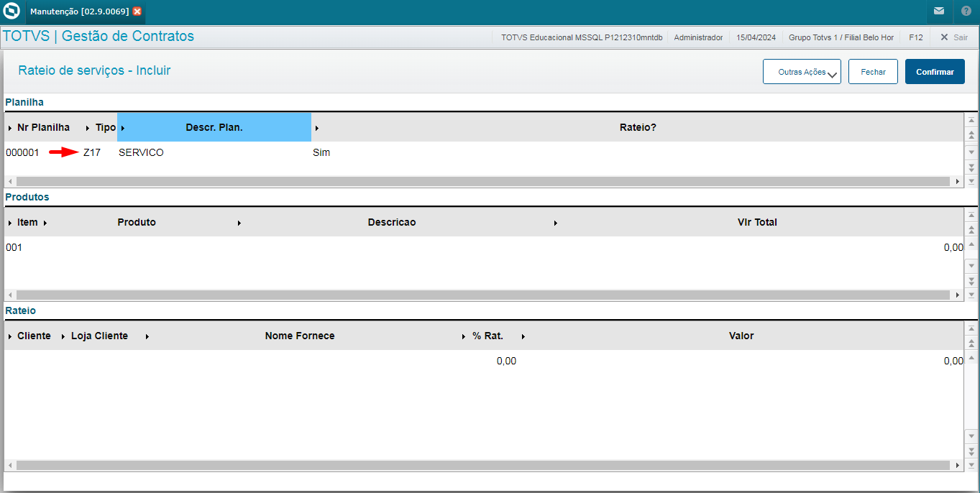Click the Loja Cliente column header
The width and height of the screenshot is (980, 493).
(x=99, y=336)
